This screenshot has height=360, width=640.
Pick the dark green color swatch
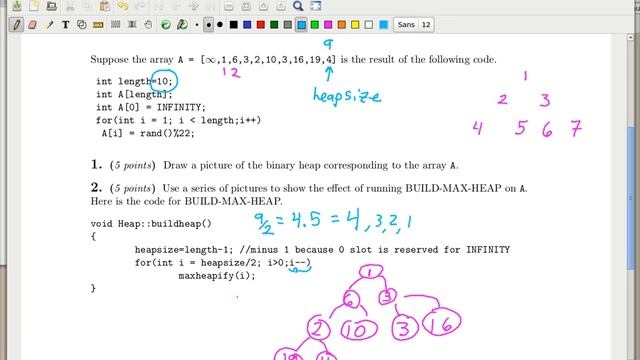pyautogui.click(x=274, y=25)
